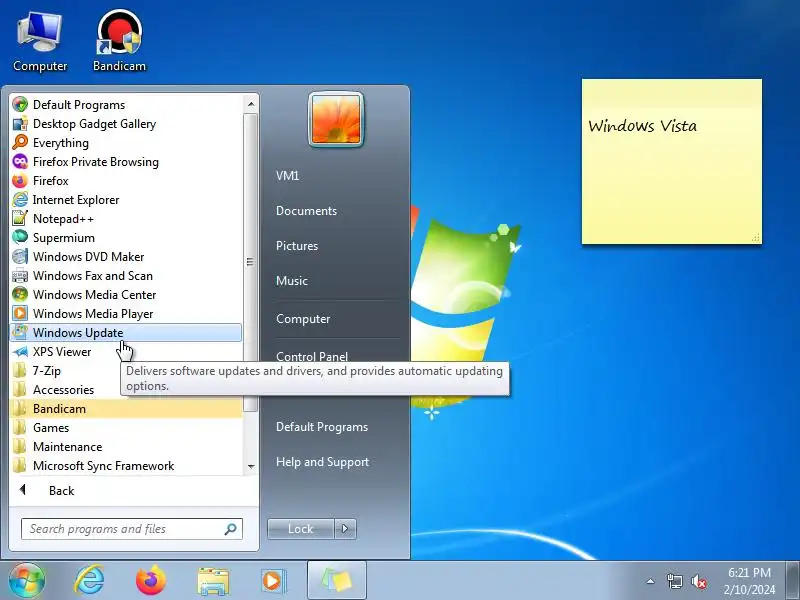Click the Show desktop button on taskbar

(793, 581)
